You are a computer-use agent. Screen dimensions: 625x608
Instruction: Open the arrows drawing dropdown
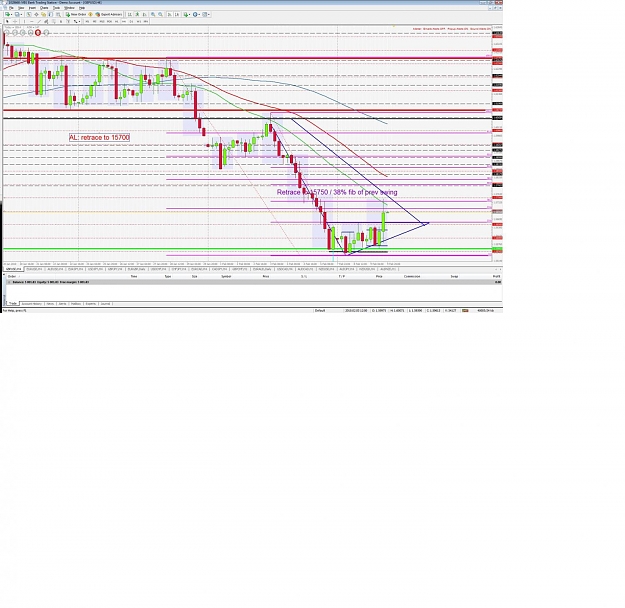[77, 21]
